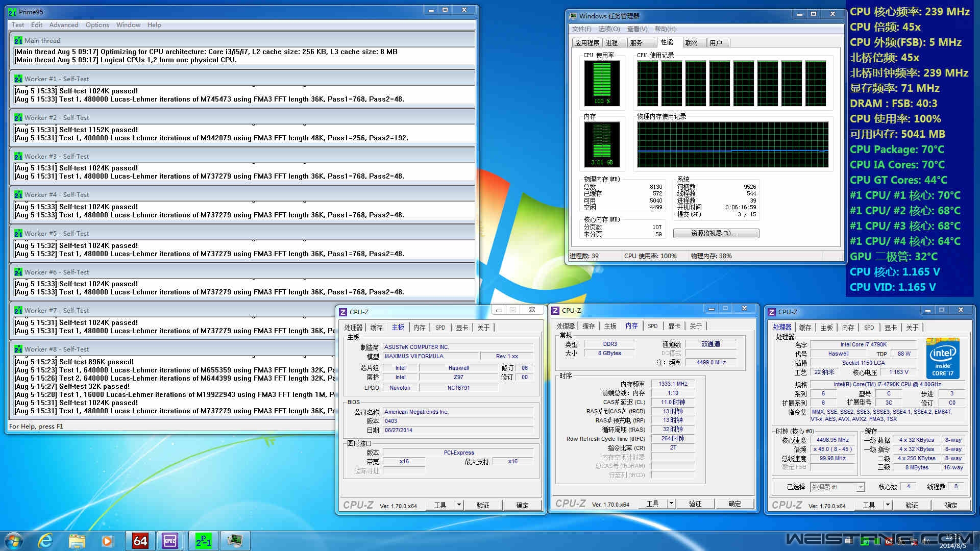The image size is (980, 551).
Task: Click Main thread window icon
Action: (x=18, y=40)
